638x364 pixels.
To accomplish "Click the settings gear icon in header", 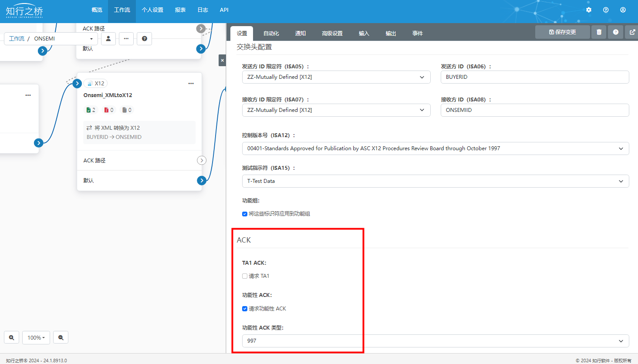I will click(589, 10).
